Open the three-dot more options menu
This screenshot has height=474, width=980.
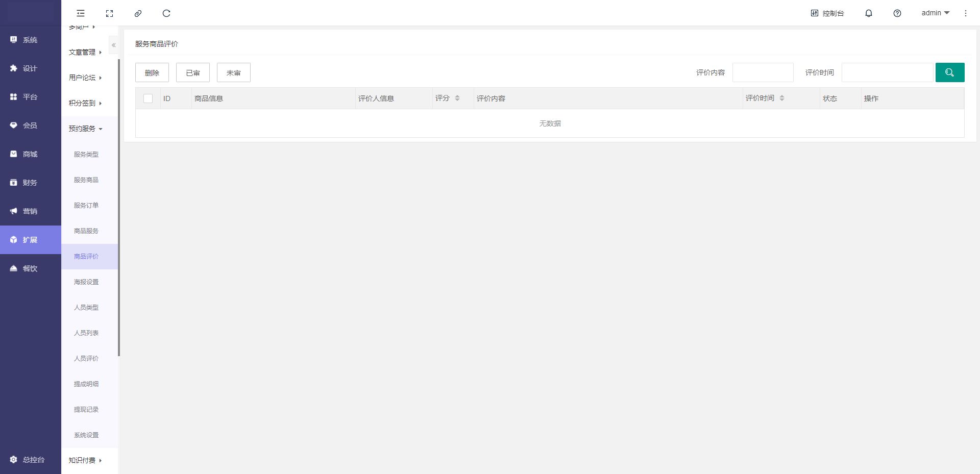tap(965, 13)
